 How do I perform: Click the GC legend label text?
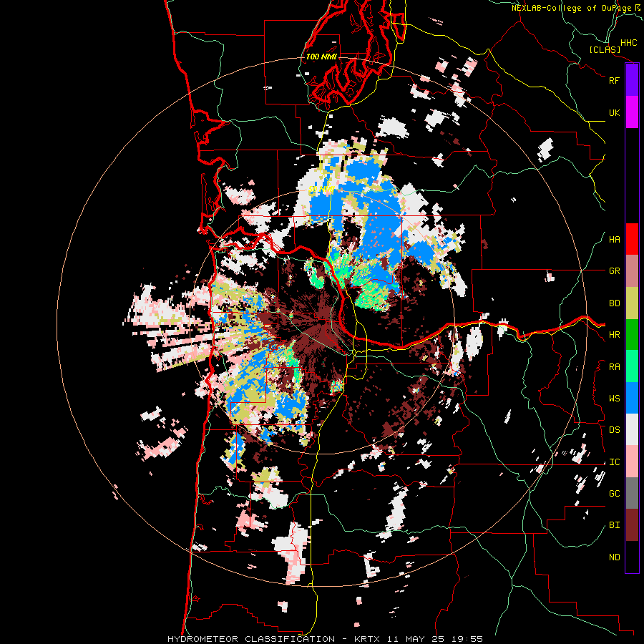point(614,494)
